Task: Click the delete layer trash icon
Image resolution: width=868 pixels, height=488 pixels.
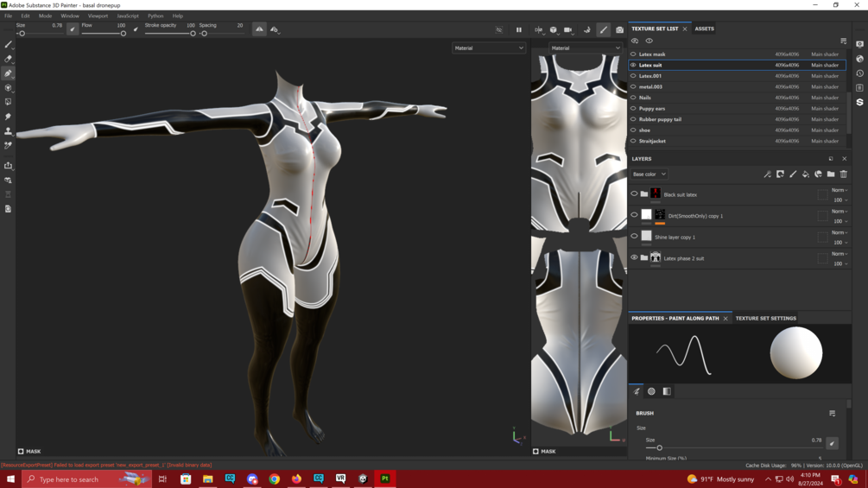Action: pyautogui.click(x=844, y=174)
